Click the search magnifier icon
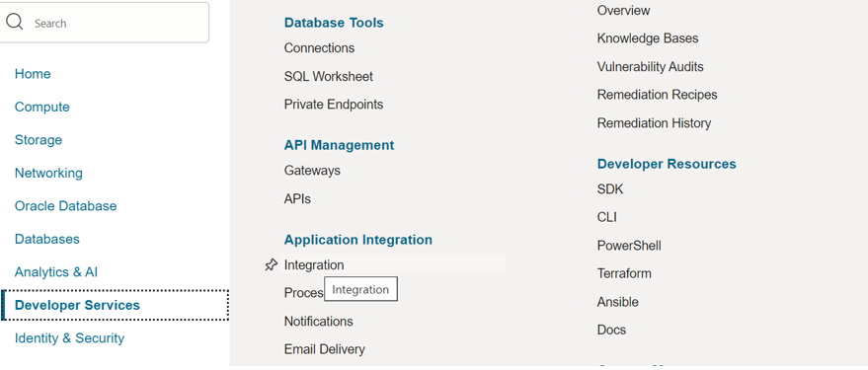The width and height of the screenshot is (868, 370). click(x=15, y=22)
